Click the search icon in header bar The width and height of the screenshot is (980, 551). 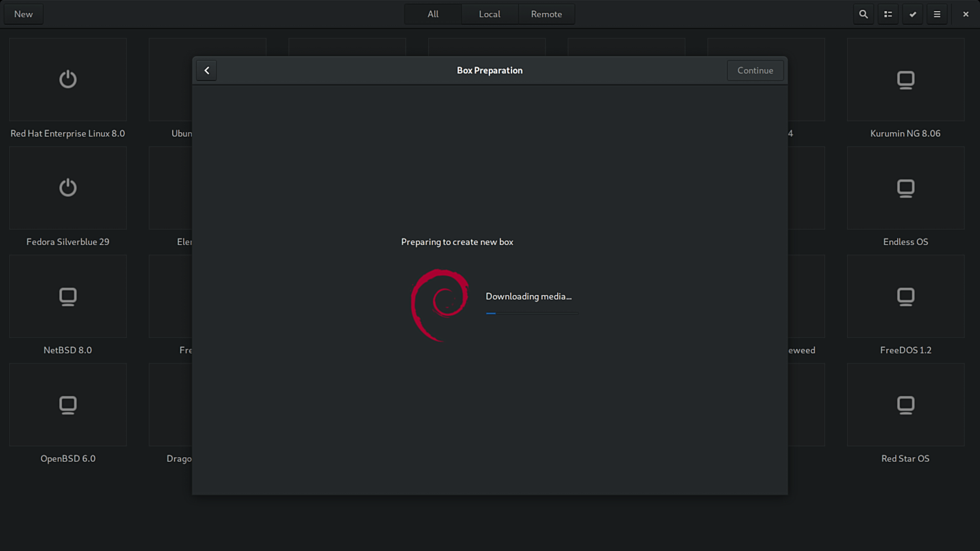click(863, 14)
